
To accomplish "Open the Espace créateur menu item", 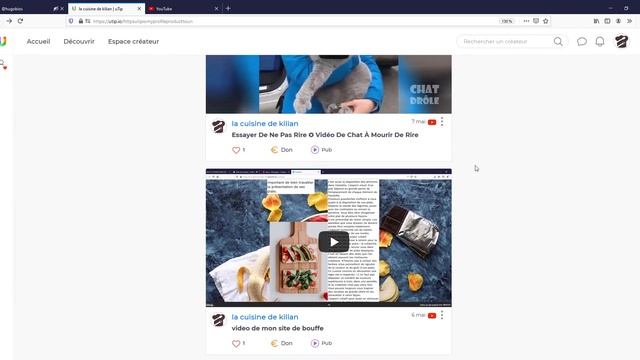I will pos(133,42).
